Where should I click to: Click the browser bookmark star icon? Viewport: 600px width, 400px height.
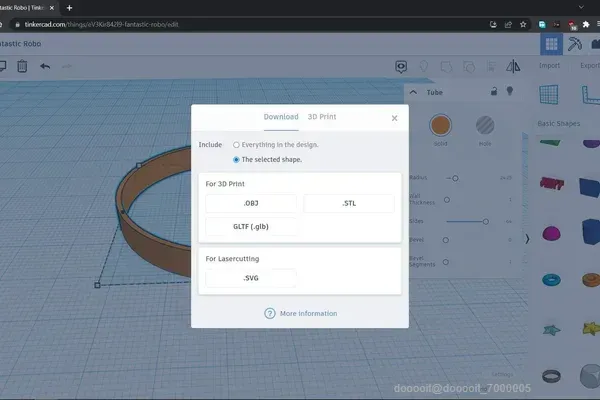point(523,24)
